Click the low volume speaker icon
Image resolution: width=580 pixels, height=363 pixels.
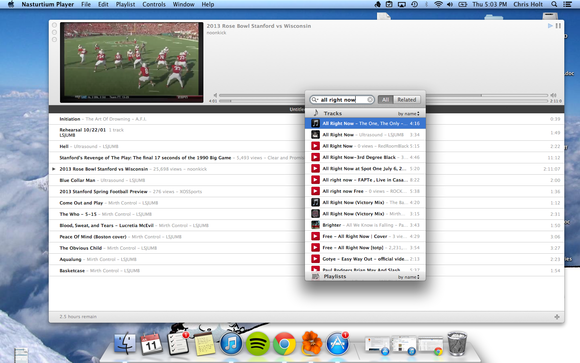coord(215,95)
